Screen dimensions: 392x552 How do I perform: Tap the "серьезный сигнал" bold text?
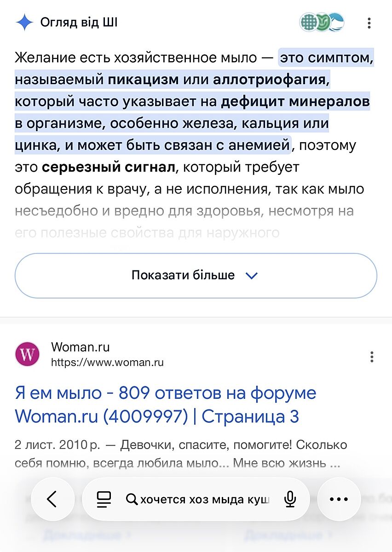click(x=109, y=167)
